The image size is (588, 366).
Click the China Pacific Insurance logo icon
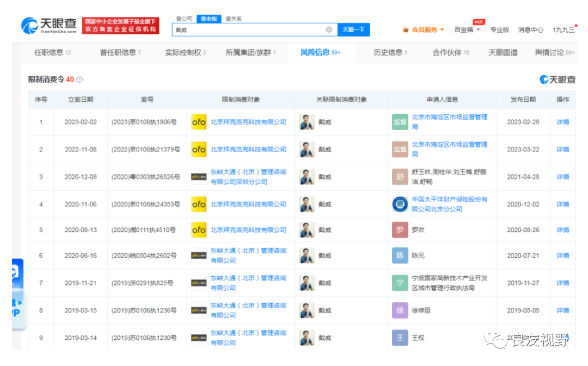point(400,204)
